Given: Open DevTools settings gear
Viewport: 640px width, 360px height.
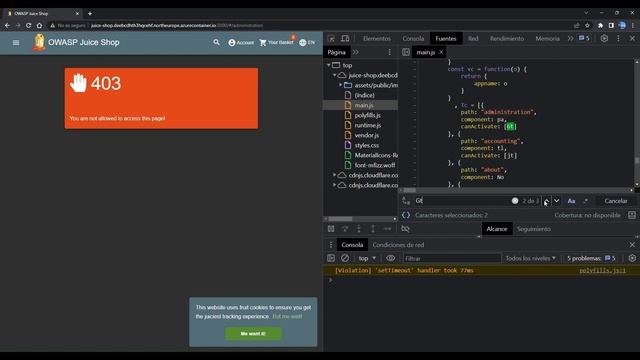Looking at the screenshot, I should 604,38.
